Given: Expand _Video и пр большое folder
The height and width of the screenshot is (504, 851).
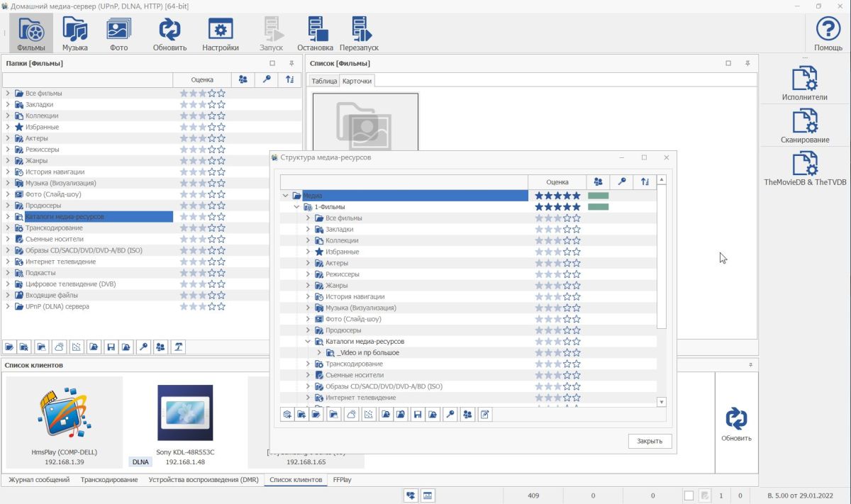Looking at the screenshot, I should pyautogui.click(x=320, y=353).
